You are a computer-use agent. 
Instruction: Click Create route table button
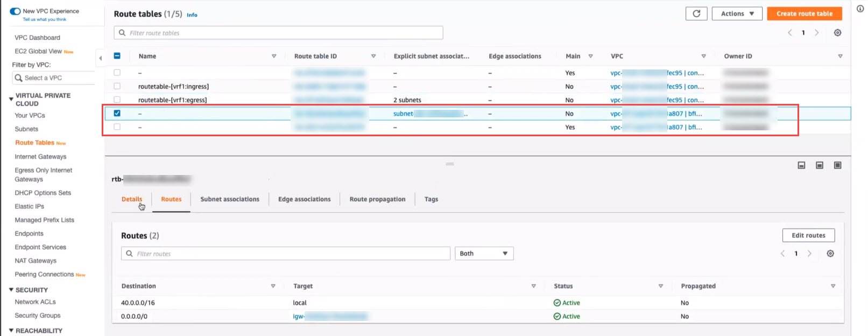pos(805,13)
